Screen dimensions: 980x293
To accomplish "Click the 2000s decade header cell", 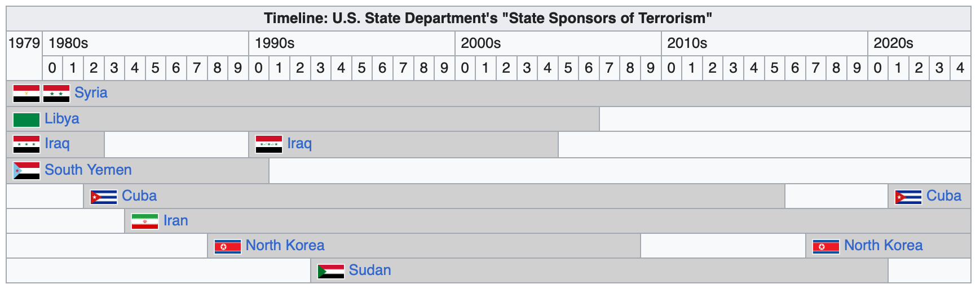I will (x=558, y=43).
